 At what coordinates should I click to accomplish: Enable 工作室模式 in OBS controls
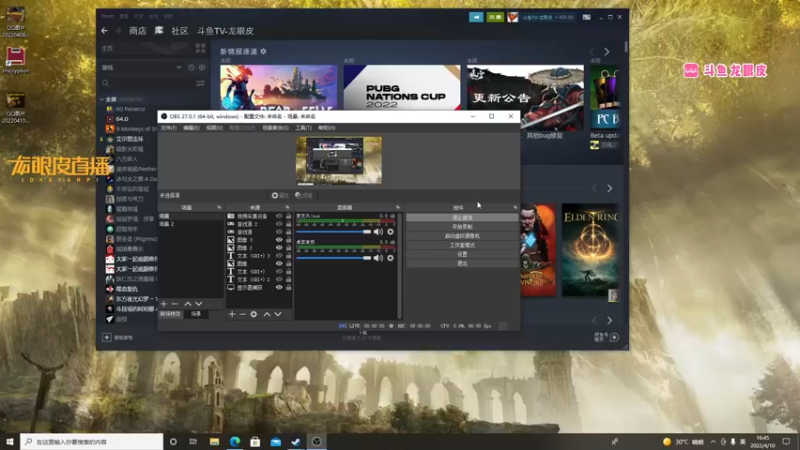(462, 245)
